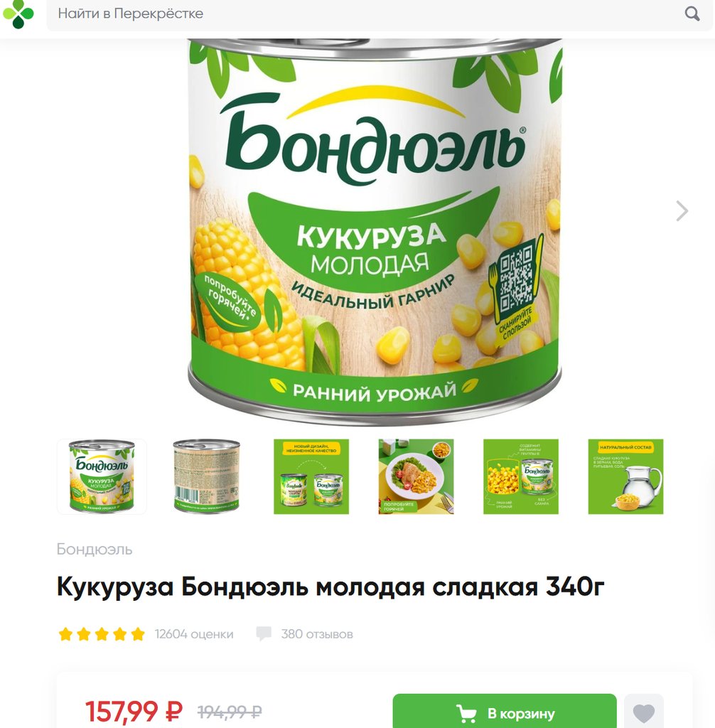Click the product title 'Кукуруза Бондюэль молодая сладкая'
The image size is (715, 728).
point(297,587)
